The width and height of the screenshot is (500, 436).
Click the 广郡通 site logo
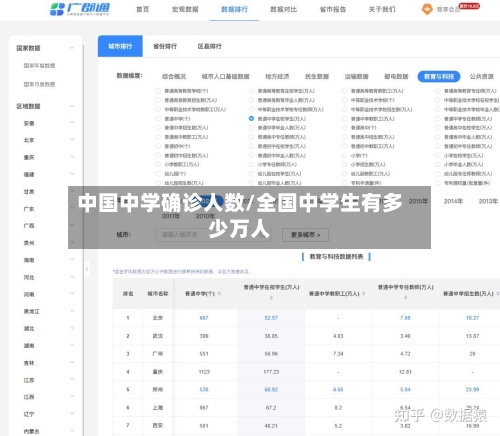tap(80, 9)
